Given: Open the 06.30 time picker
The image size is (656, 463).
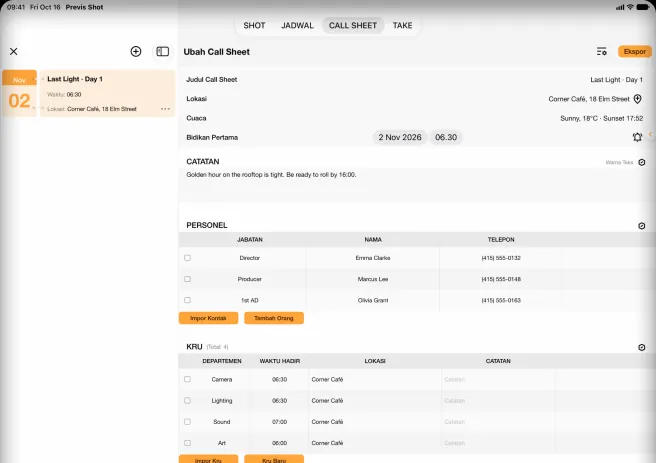Looking at the screenshot, I should 446,137.
